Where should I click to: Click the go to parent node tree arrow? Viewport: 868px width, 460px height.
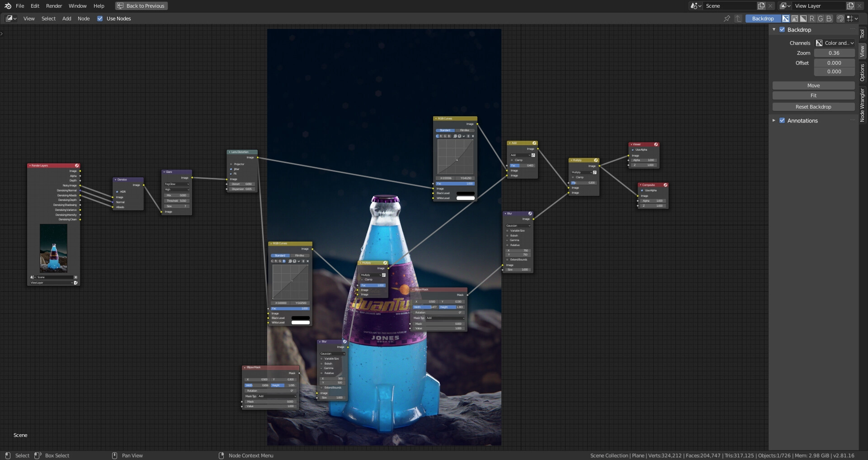738,19
